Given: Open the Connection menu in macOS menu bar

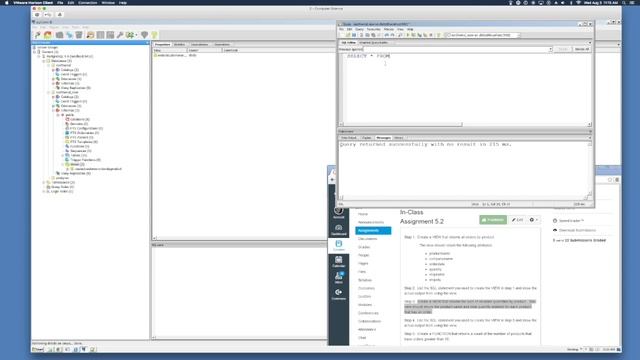Looking at the screenshot, I should [x=87, y=2].
